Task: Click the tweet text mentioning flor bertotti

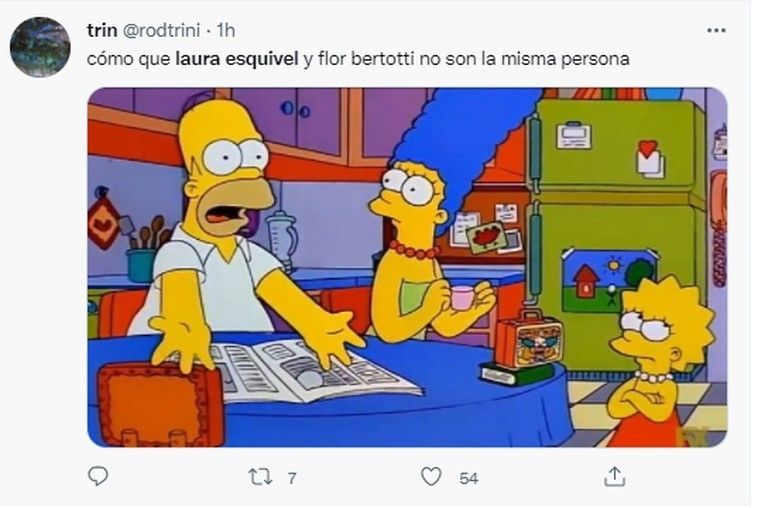Action: tap(358, 59)
